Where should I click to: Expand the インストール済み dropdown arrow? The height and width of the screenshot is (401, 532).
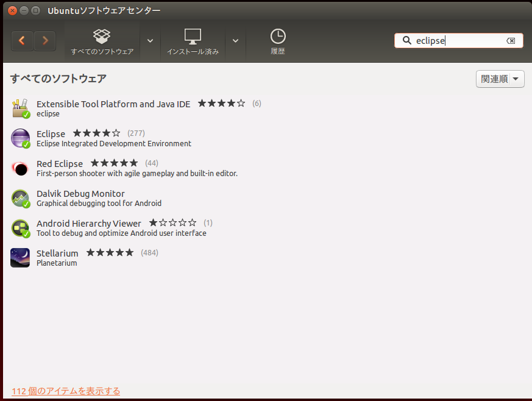pos(235,41)
